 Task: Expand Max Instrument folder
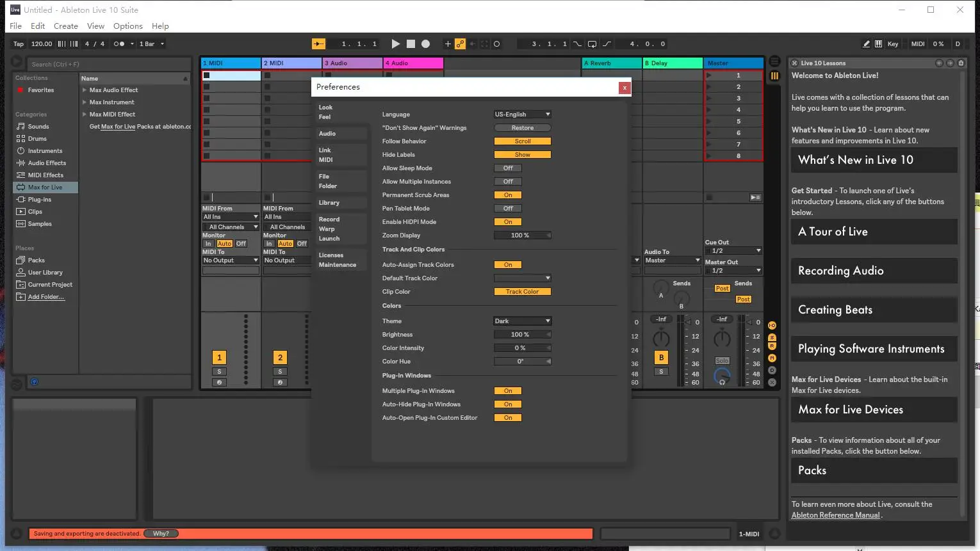pos(85,102)
